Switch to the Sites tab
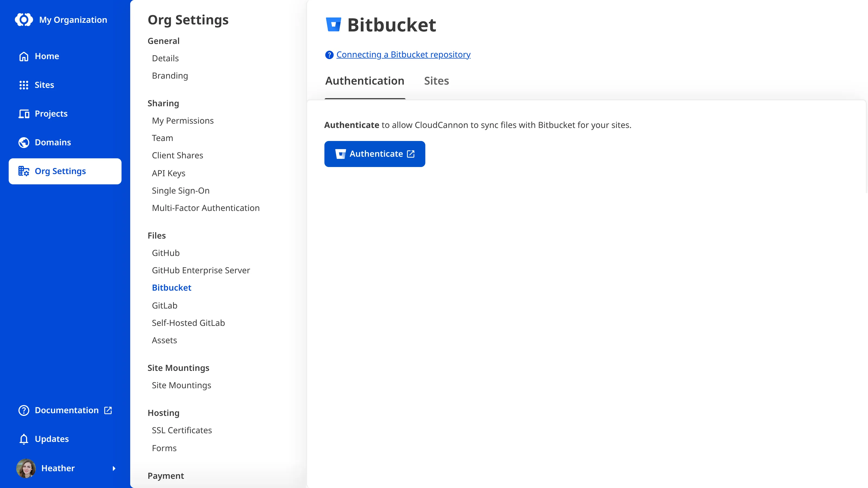868x488 pixels. point(436,81)
